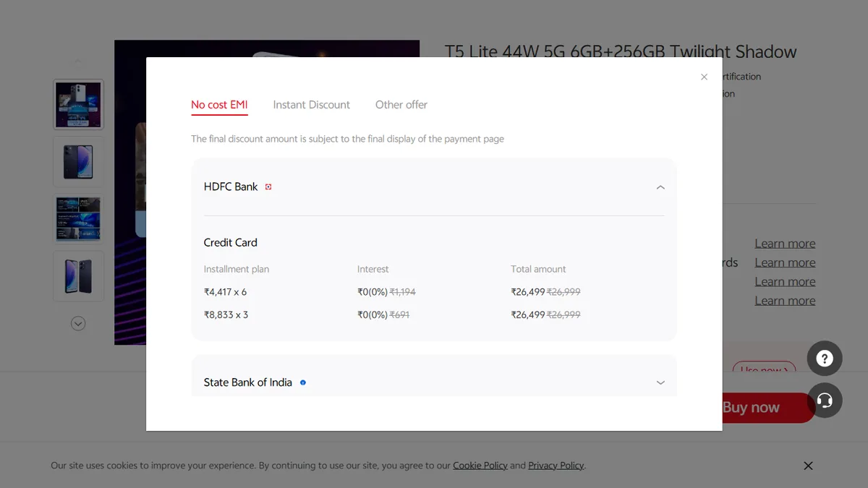Click the fourth Learn more link
868x488 pixels.
(785, 301)
